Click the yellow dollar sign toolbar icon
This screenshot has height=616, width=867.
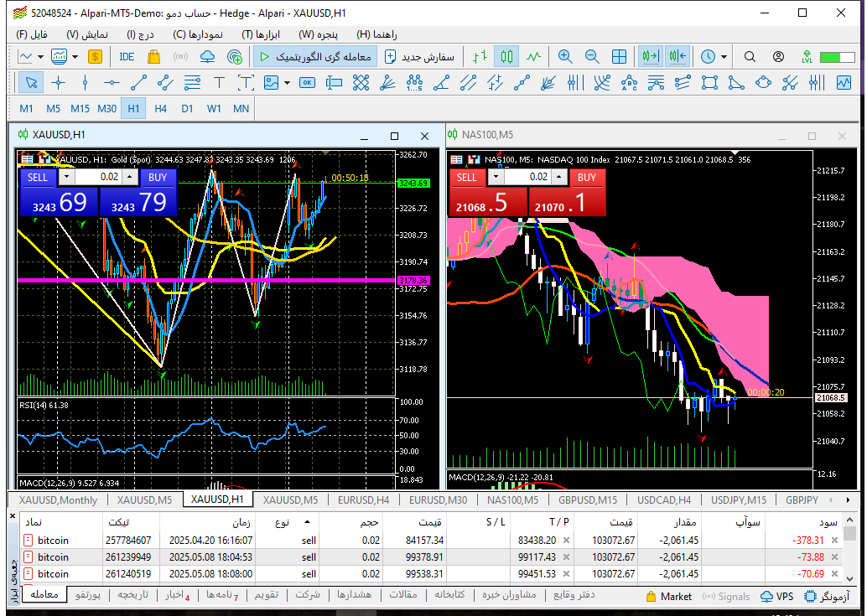tap(95, 56)
